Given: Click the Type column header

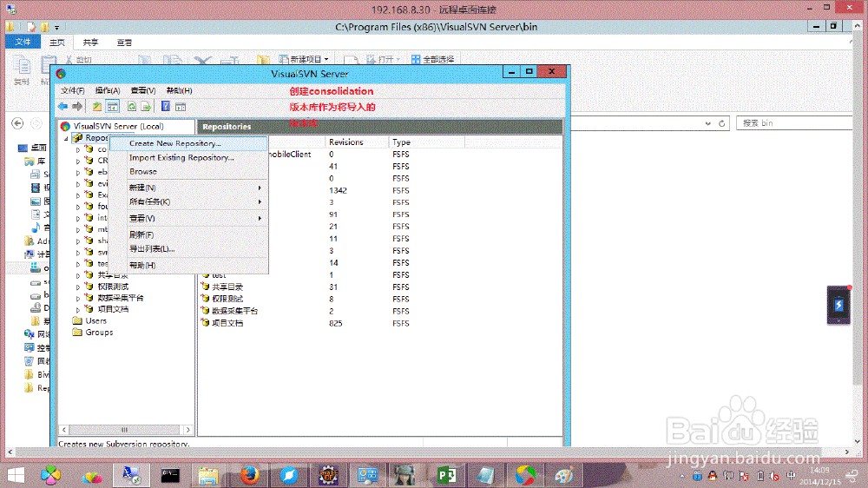Looking at the screenshot, I should [x=426, y=142].
